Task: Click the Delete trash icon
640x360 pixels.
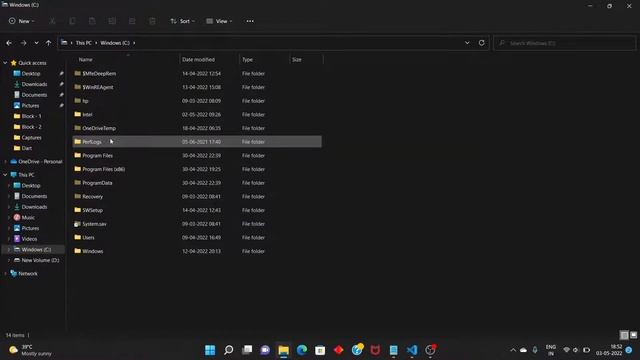Action: point(152,21)
